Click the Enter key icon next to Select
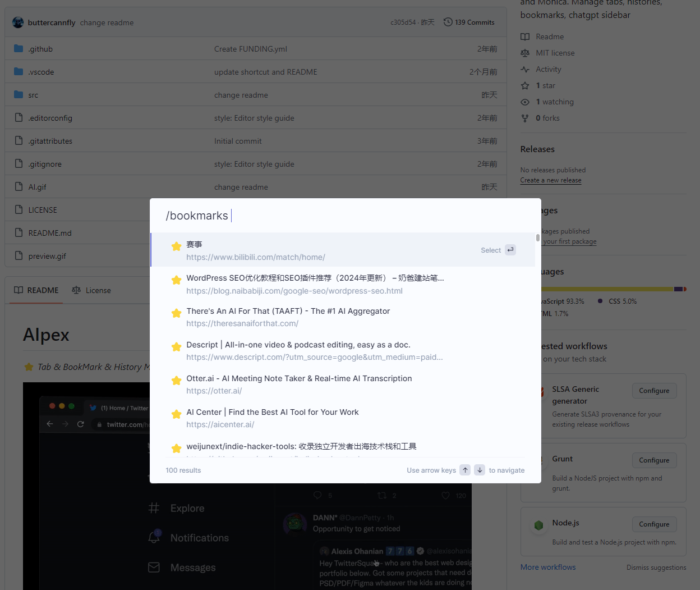This screenshot has height=590, width=700. pos(510,250)
